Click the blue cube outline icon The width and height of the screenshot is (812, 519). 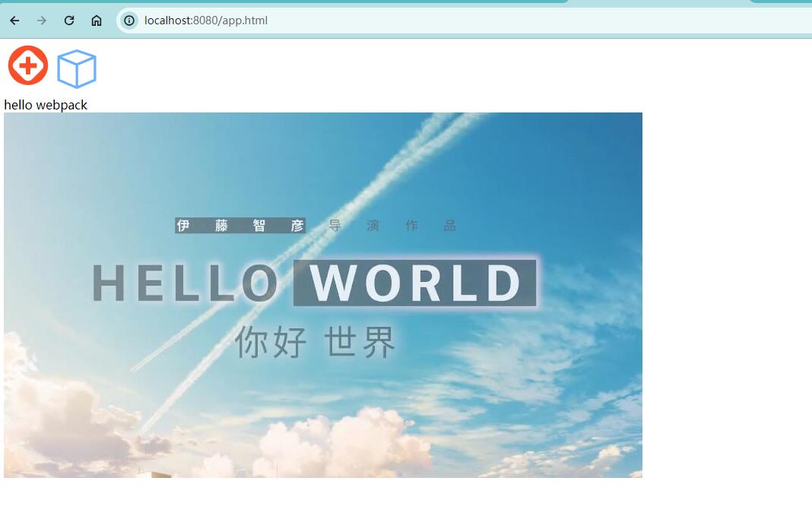(77, 69)
